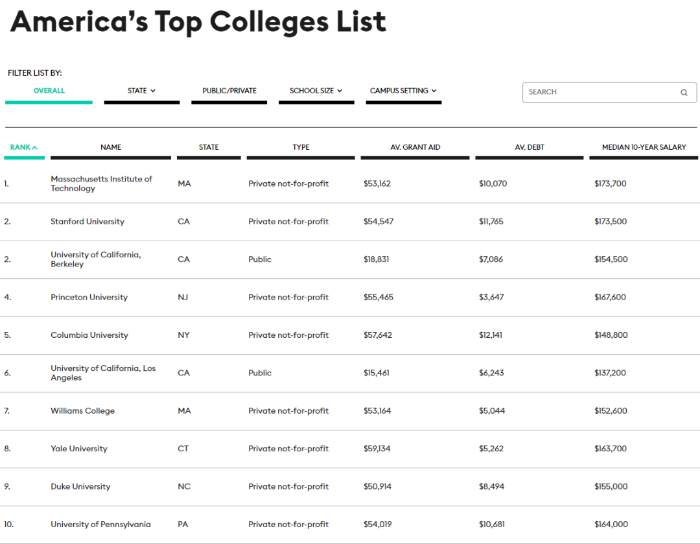Sort by Name column header
Viewport: 700px width, 544px height.
pos(111,147)
